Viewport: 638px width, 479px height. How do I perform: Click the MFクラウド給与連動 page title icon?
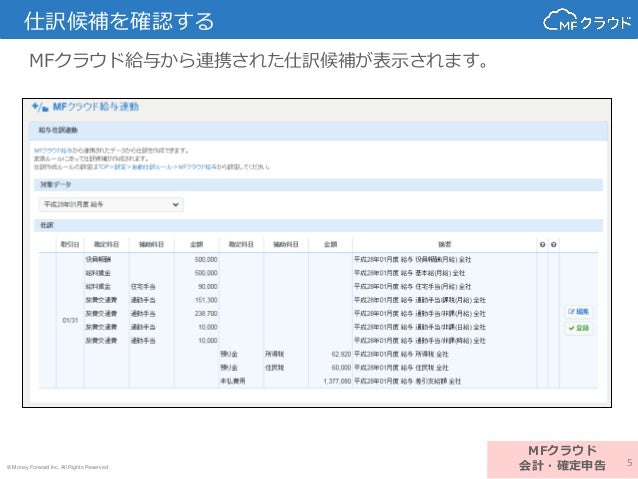[x=40, y=107]
